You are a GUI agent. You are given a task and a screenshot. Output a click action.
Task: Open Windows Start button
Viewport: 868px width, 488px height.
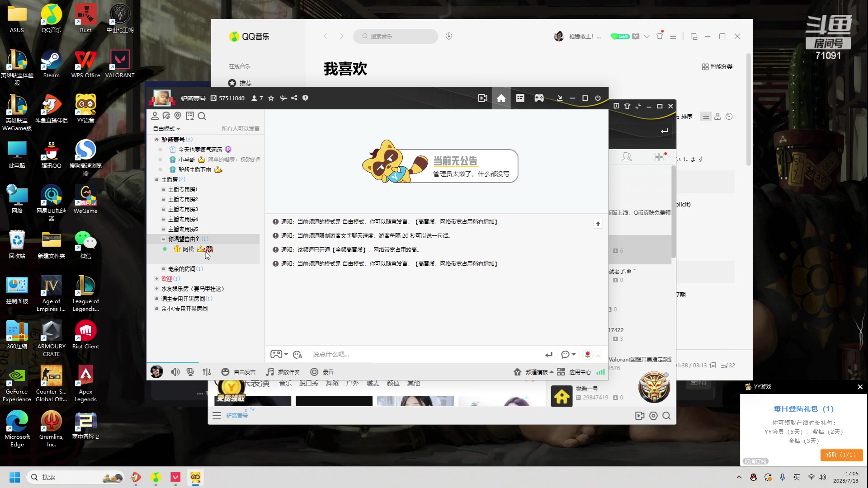(x=15, y=477)
